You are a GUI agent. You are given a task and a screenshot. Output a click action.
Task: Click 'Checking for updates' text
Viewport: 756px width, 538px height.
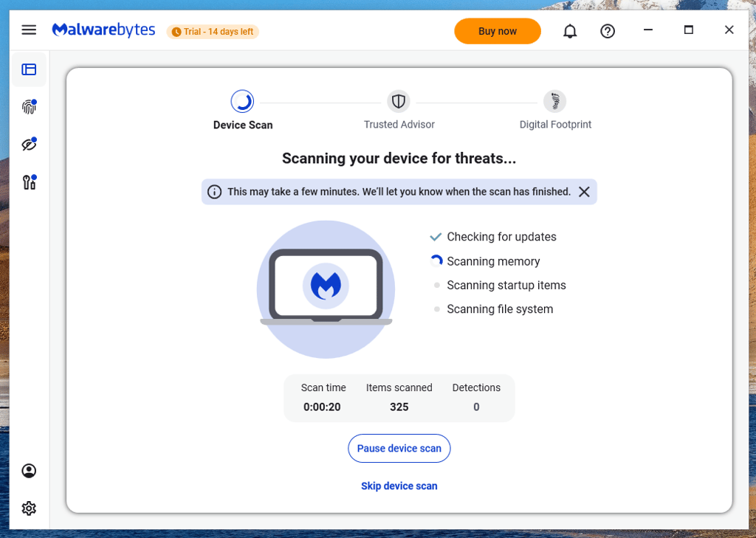point(501,237)
